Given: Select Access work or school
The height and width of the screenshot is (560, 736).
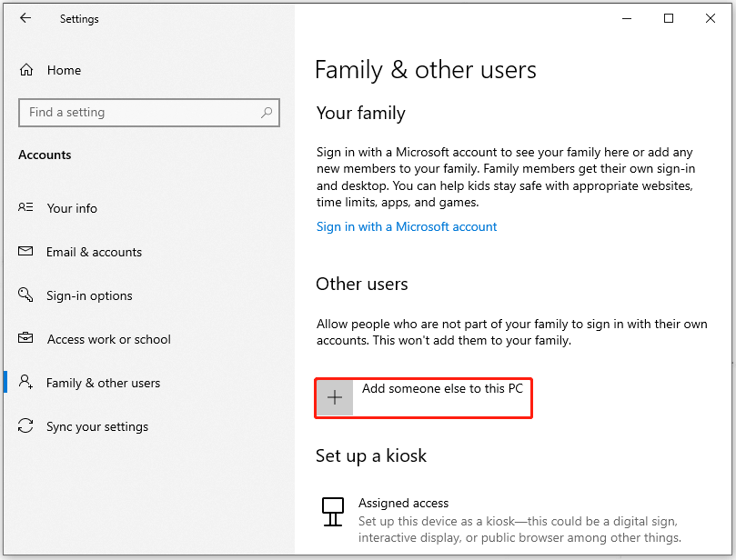Looking at the screenshot, I should 109,340.
